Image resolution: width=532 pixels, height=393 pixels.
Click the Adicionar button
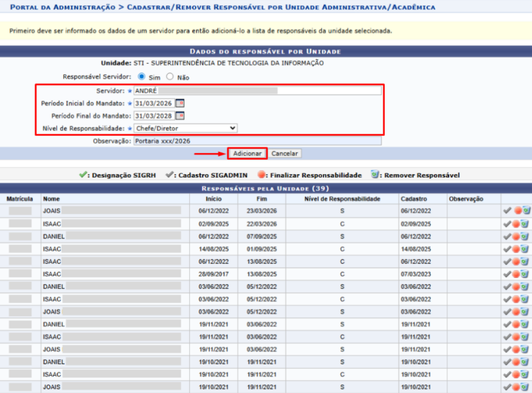click(247, 154)
